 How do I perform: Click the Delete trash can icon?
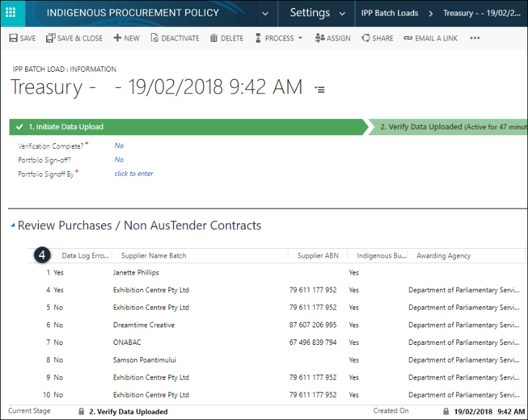214,38
